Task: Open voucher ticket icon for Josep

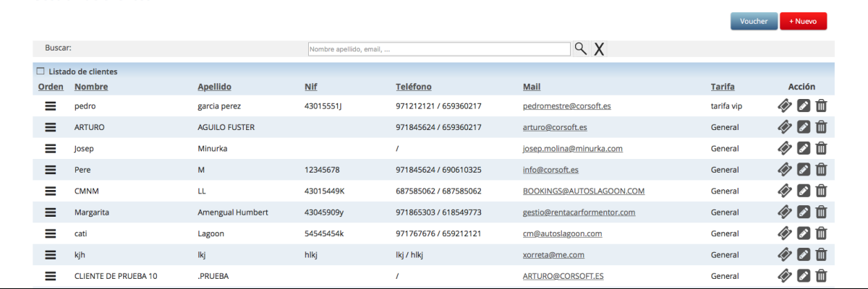Action: coord(784,148)
